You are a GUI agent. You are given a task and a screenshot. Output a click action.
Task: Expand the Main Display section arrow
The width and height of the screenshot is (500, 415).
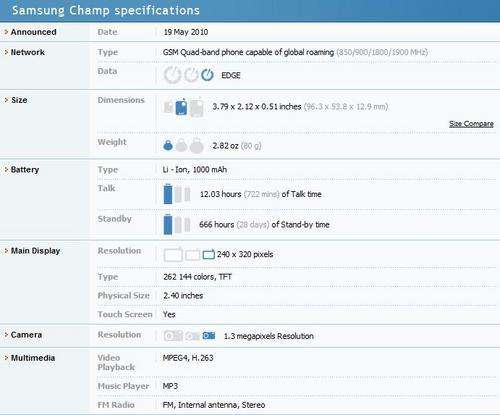point(6,251)
